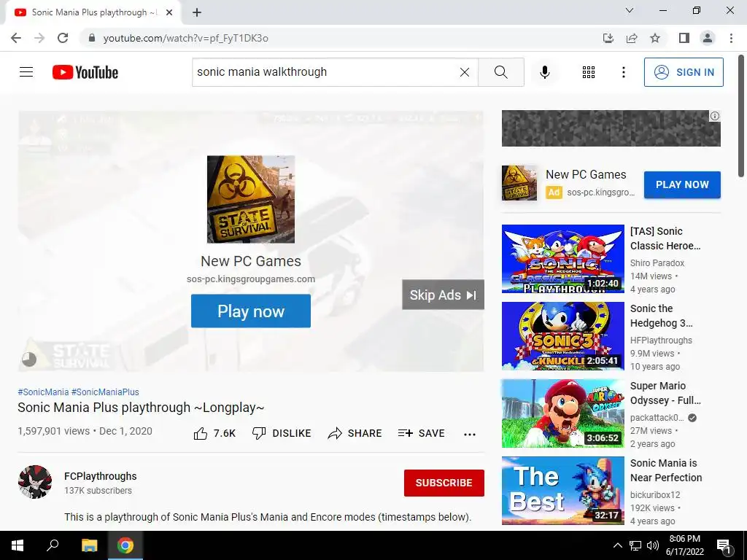747x560 pixels.
Task: Click the install app icon in address bar
Action: click(608, 38)
